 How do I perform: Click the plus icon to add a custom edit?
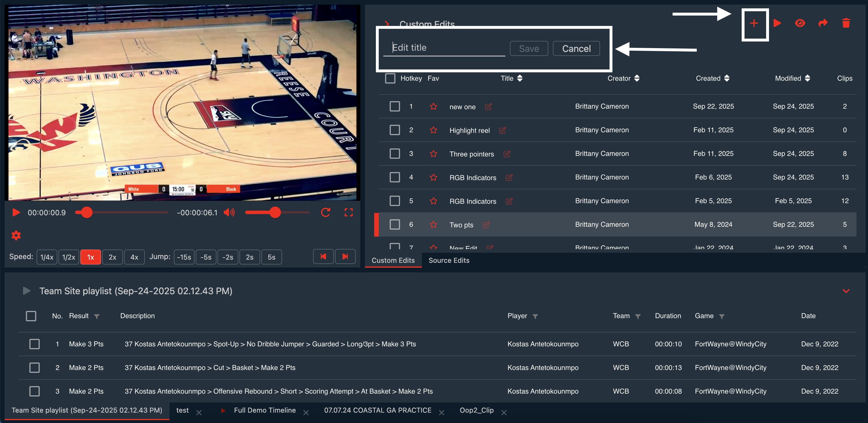tap(754, 23)
